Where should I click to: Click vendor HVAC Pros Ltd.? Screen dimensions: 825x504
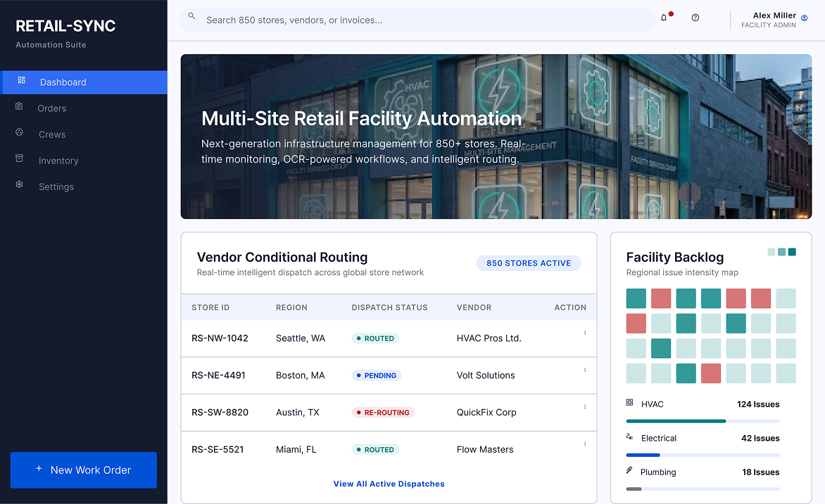tap(489, 339)
